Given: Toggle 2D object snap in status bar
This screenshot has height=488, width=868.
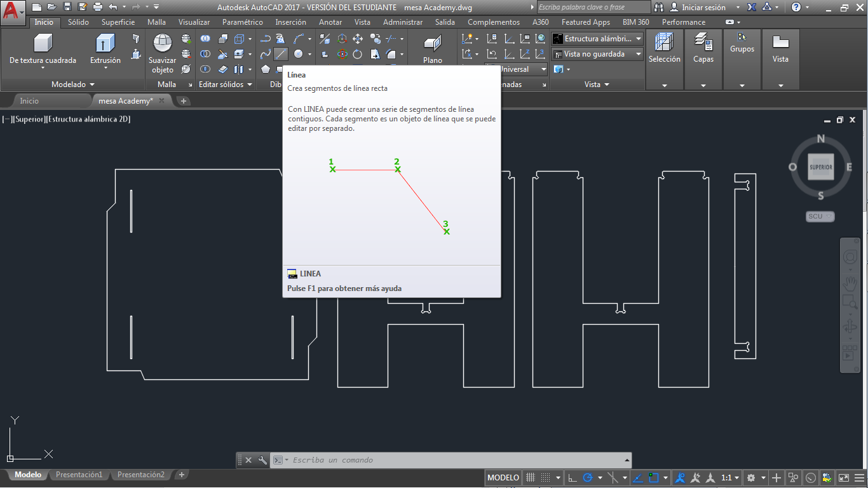Looking at the screenshot, I should point(653,477).
